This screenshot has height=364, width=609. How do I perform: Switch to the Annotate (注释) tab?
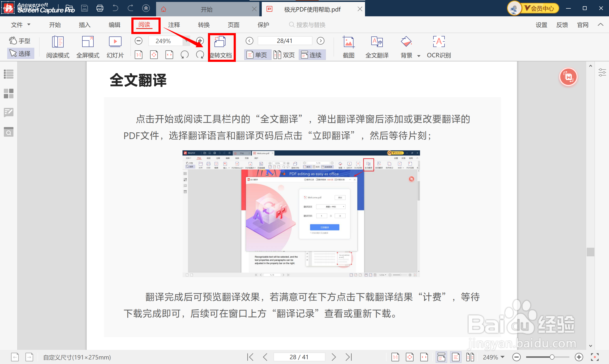174,25
